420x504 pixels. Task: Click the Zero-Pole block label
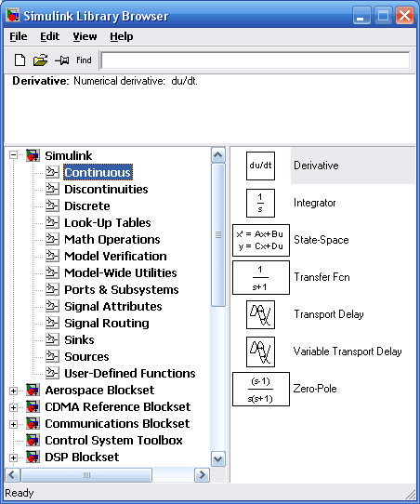point(315,389)
